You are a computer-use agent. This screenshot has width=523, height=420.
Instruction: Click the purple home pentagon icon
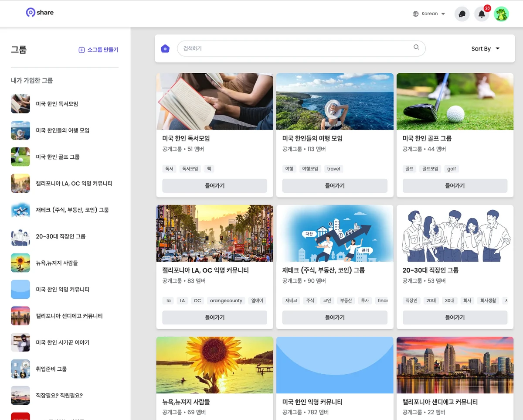(165, 48)
